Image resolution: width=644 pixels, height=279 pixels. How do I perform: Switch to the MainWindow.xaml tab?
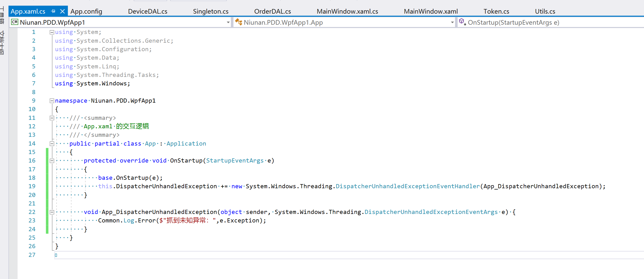[x=431, y=11]
